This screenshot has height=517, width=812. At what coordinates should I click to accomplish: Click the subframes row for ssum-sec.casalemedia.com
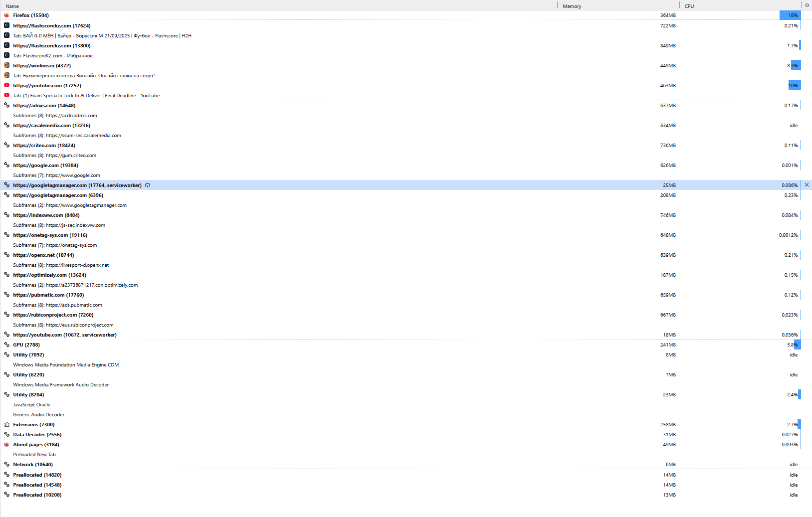(x=406, y=135)
